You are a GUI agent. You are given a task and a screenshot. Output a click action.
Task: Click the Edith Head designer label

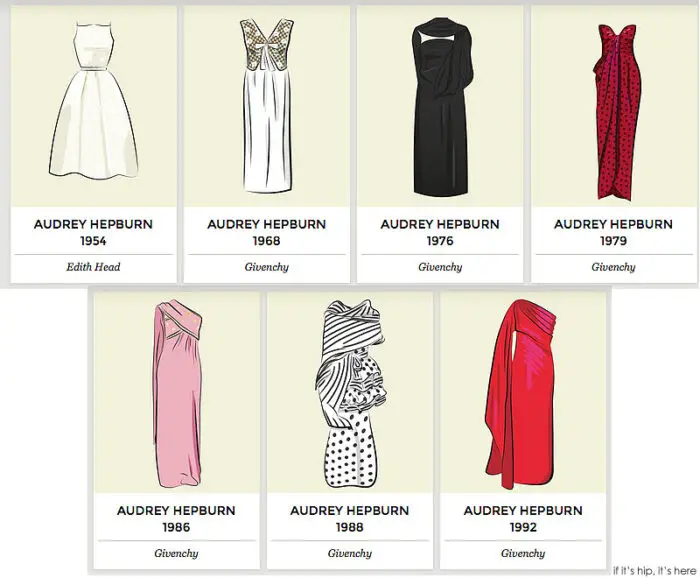(x=93, y=267)
